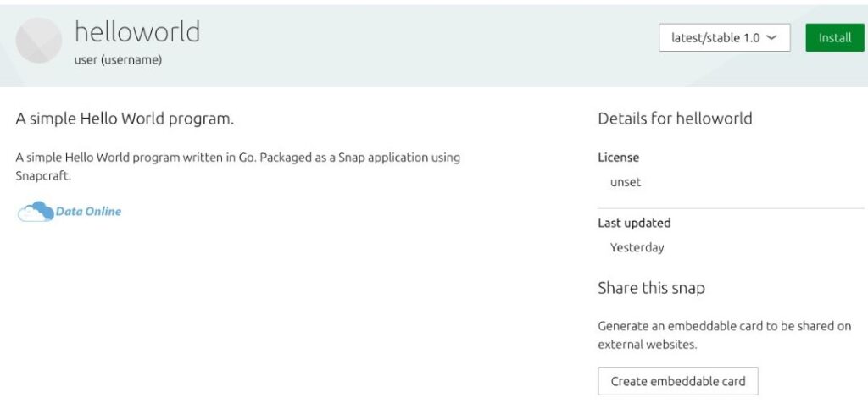The height and width of the screenshot is (409, 868).
Task: Click the helloworld snap placeholder icon
Action: tap(39, 40)
